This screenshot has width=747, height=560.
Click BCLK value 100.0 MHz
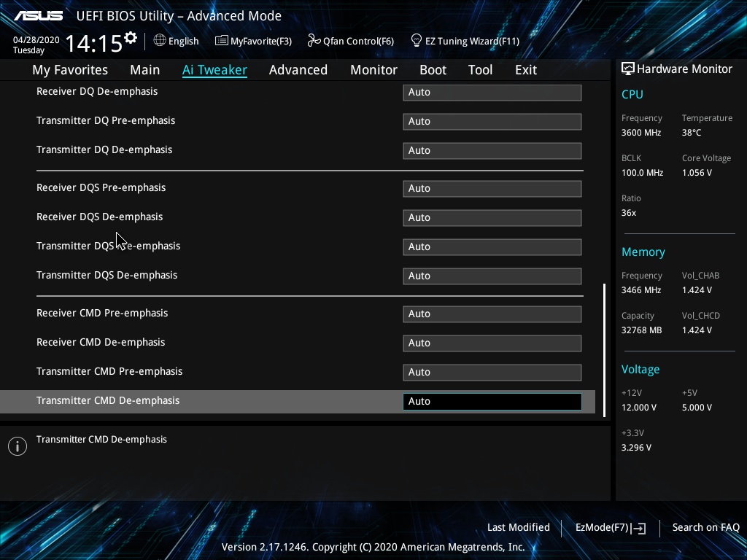(642, 173)
